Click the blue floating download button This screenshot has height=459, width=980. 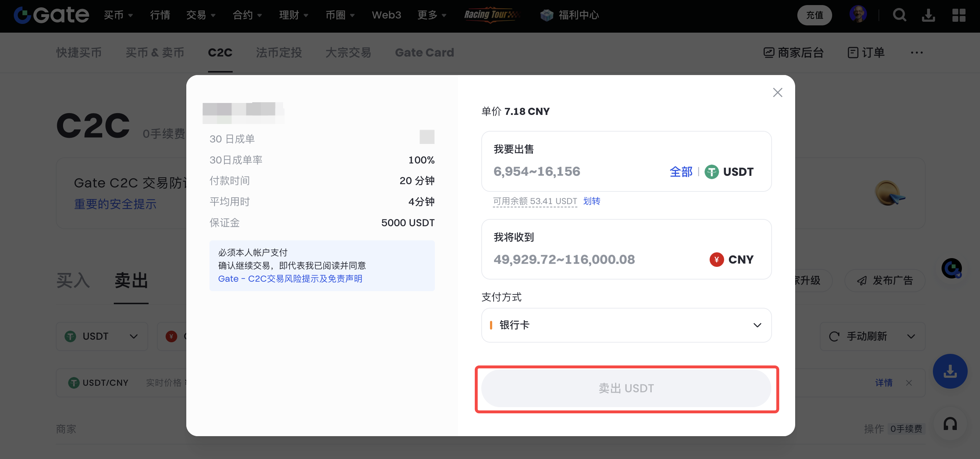950,371
